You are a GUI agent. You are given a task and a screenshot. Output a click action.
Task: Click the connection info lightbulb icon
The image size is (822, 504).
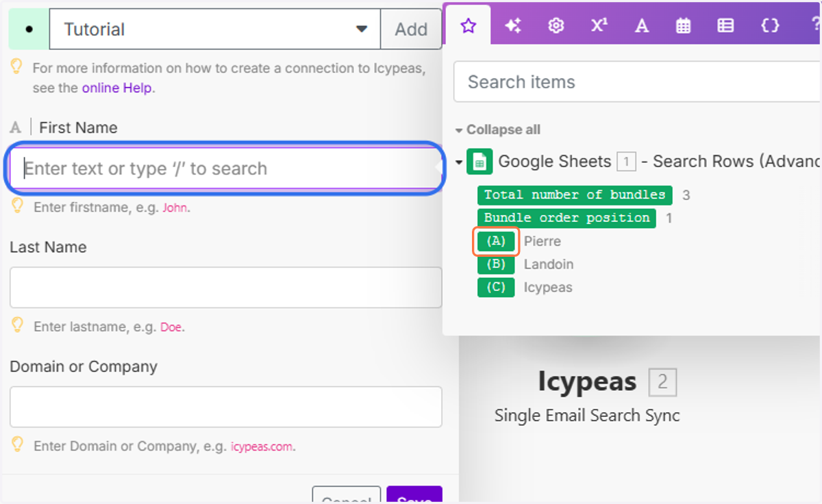click(x=16, y=66)
